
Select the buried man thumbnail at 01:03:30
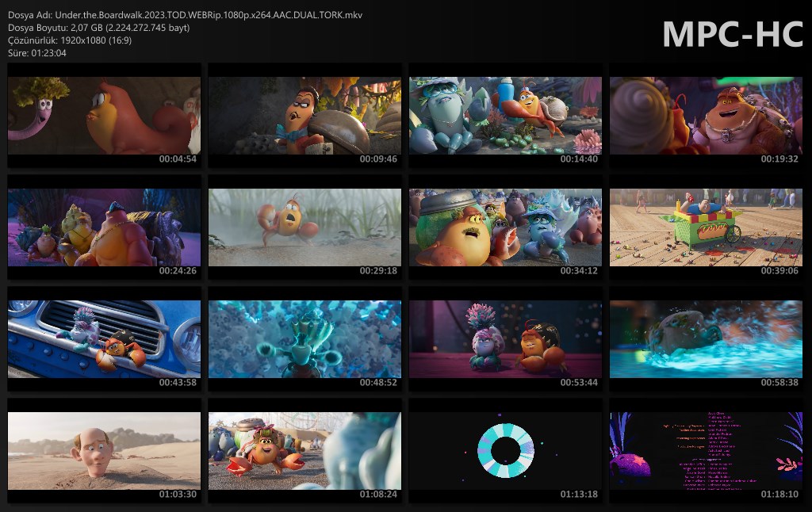pos(104,451)
